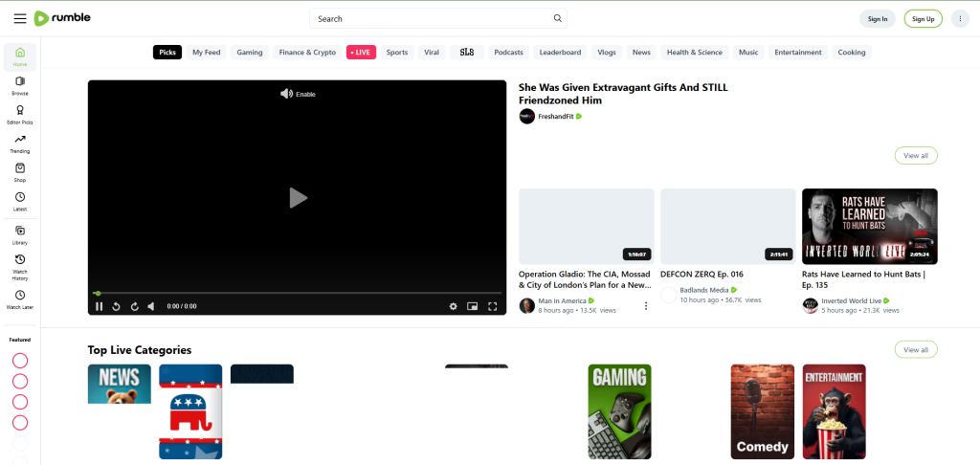Click the Sign In button
Image resolution: width=980 pixels, height=465 pixels.
tap(877, 18)
